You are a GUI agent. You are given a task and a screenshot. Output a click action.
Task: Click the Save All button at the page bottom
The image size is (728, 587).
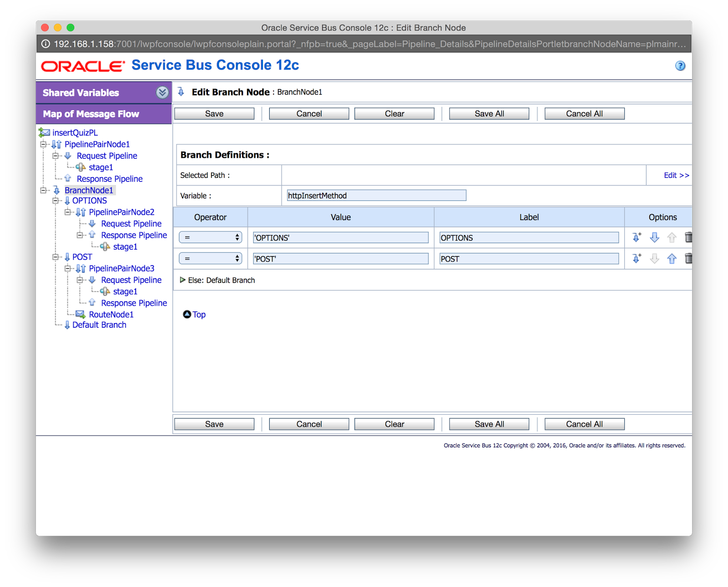click(x=489, y=424)
